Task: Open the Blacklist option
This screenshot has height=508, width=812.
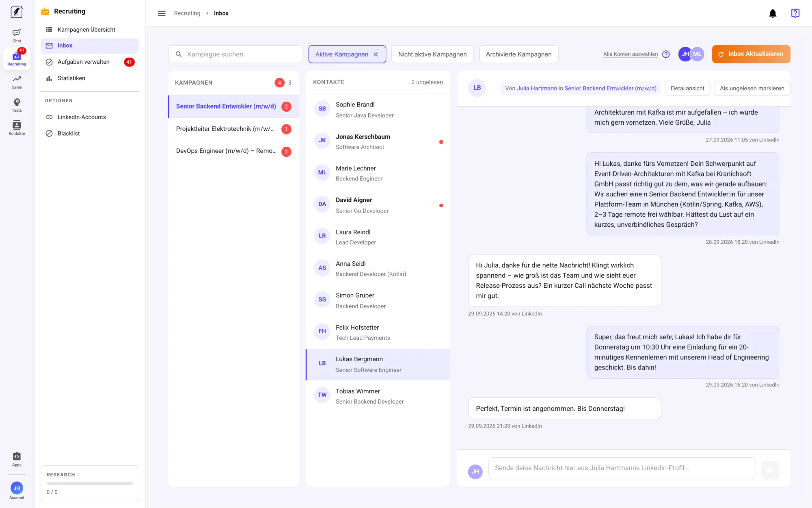Action: click(x=90, y=133)
